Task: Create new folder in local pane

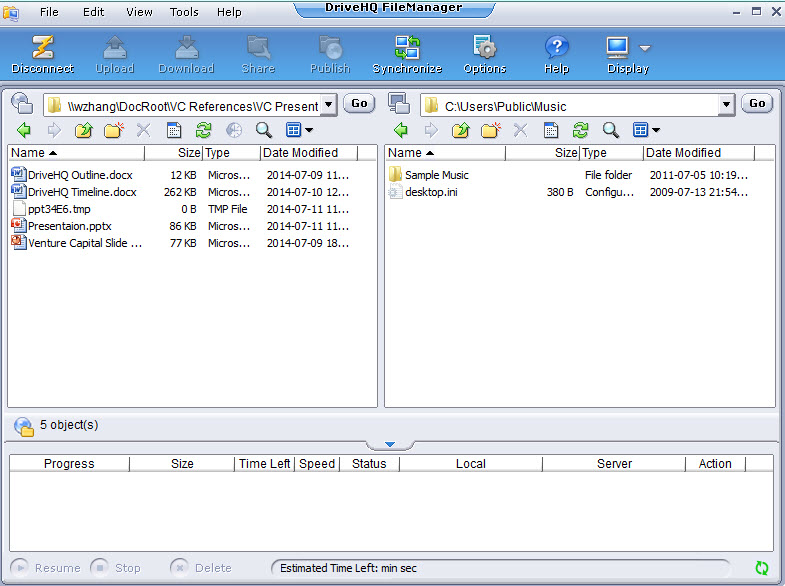Action: [491, 130]
